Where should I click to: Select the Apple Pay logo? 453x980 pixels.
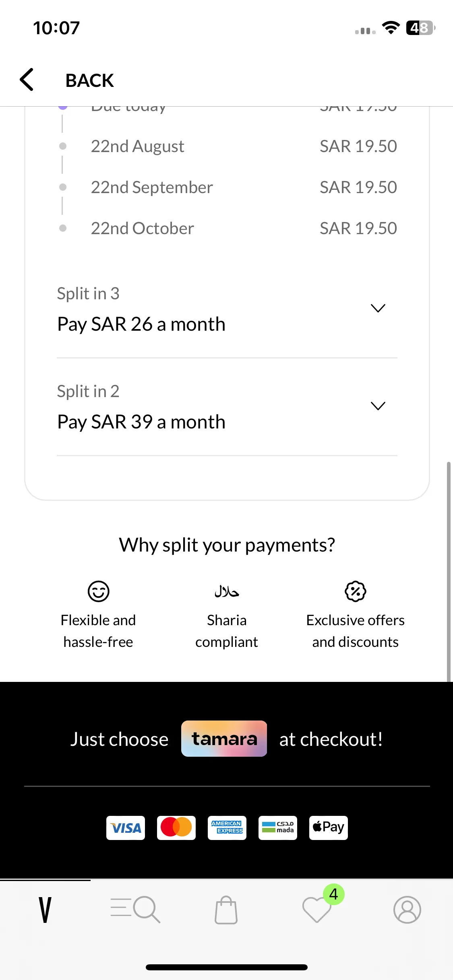329,828
